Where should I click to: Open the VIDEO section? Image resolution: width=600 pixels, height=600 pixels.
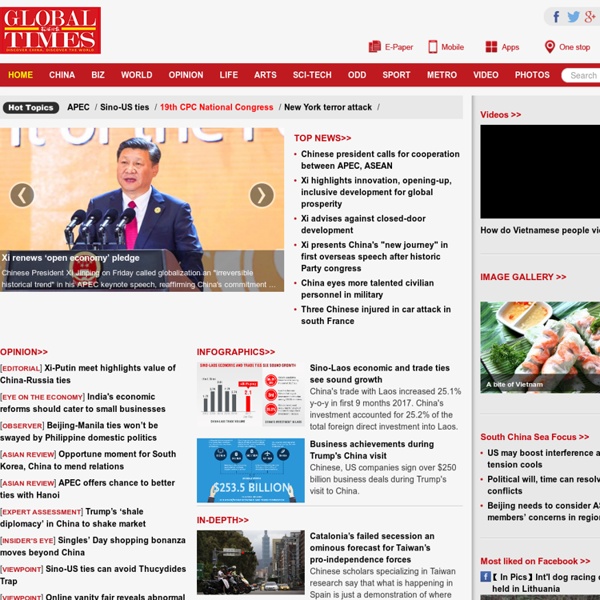pyautogui.click(x=486, y=75)
